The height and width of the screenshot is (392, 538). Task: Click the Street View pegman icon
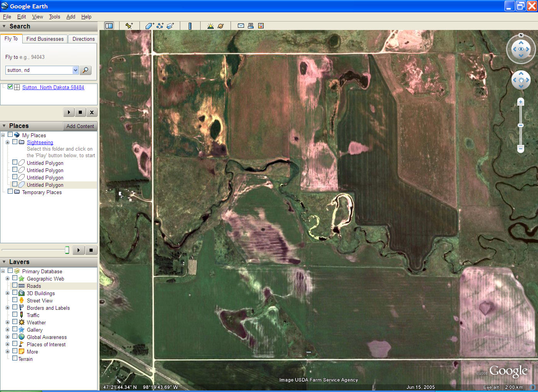click(22, 300)
